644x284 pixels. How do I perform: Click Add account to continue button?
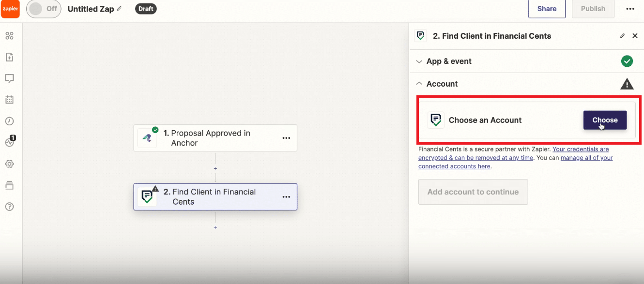pos(473,192)
